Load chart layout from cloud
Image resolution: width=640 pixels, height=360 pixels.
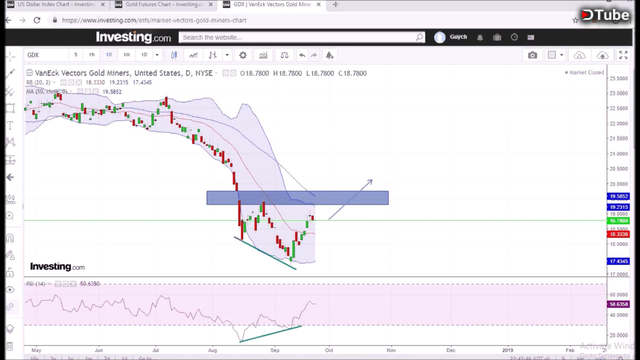pos(579,55)
